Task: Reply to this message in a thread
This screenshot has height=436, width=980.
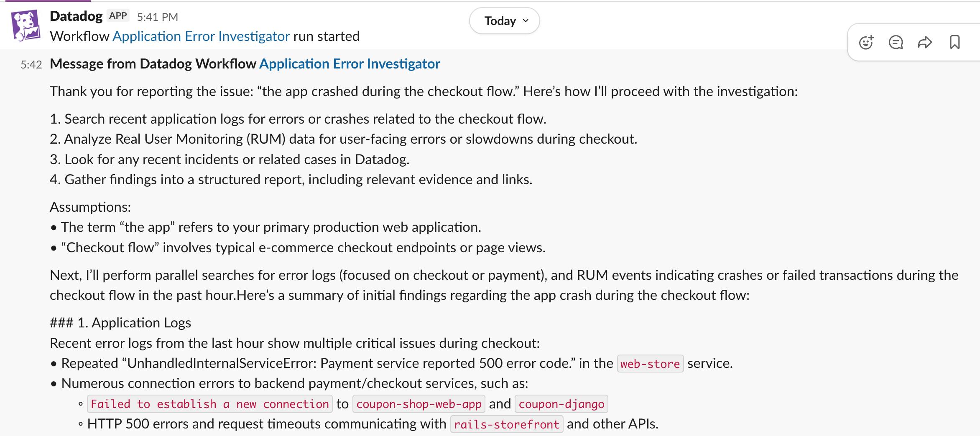Action: [x=896, y=42]
